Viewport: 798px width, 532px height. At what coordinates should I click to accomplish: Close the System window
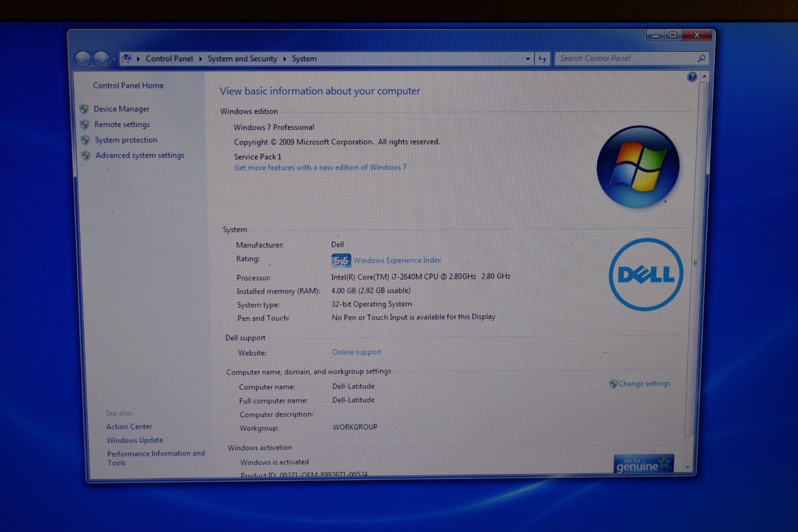[697, 35]
